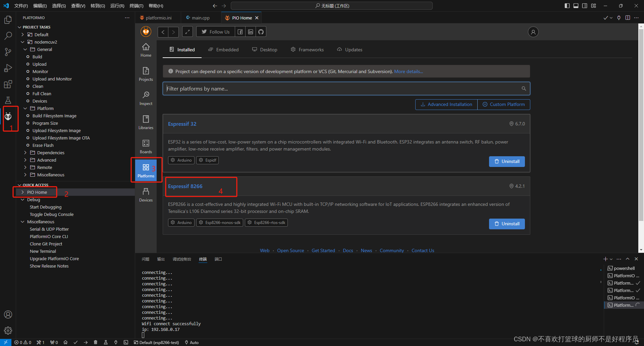
Task: Open PlatformIO Facebook page icon
Action: click(240, 32)
